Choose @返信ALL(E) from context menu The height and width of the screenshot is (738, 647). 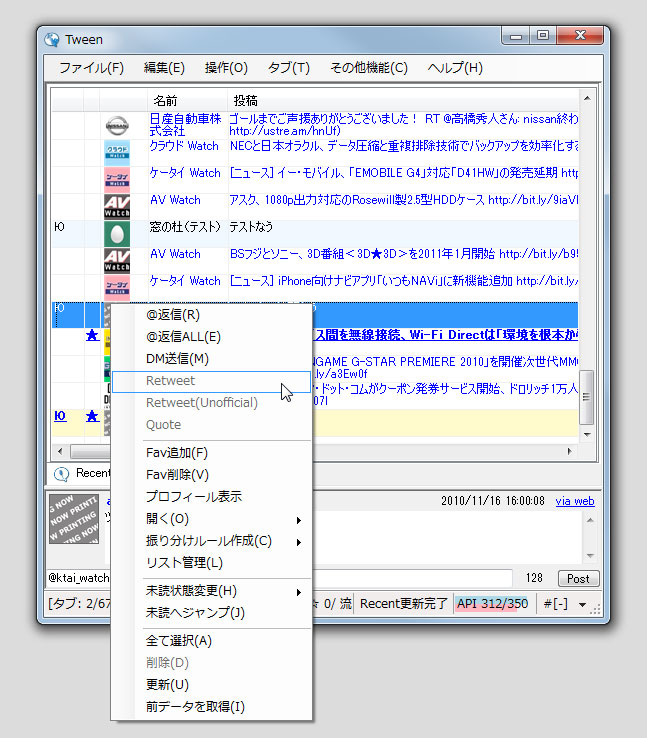coord(211,337)
